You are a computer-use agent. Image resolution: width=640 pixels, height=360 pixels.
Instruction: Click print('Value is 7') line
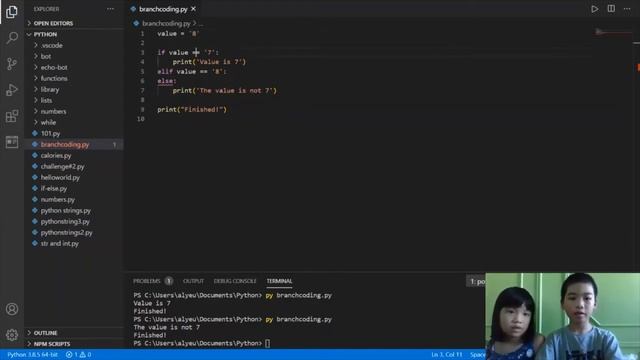[x=209, y=62]
